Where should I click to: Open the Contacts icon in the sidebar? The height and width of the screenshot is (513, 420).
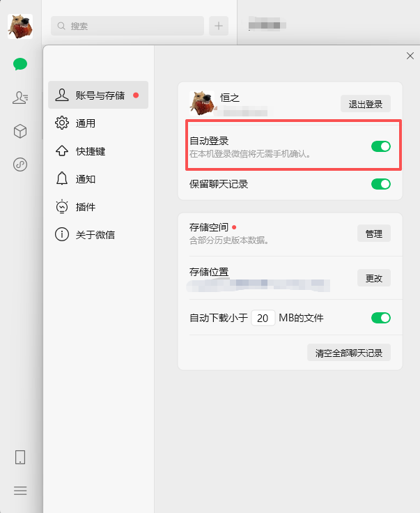coord(20,98)
